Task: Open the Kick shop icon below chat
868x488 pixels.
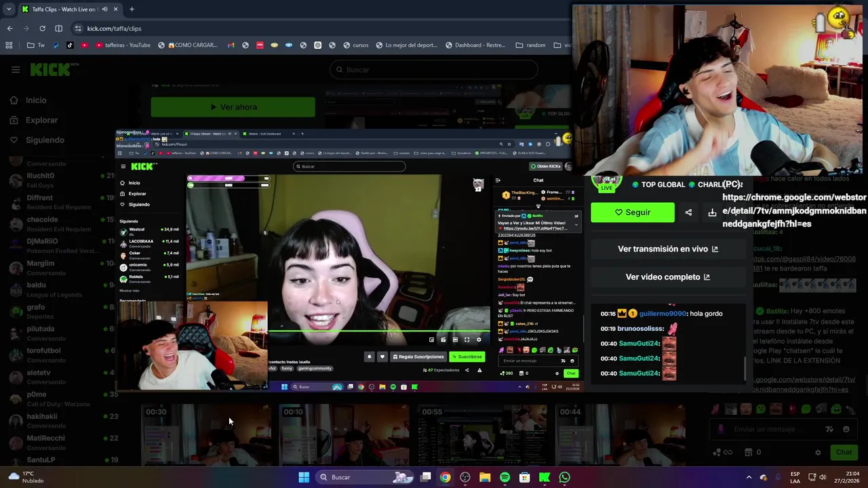Action: tap(749, 452)
